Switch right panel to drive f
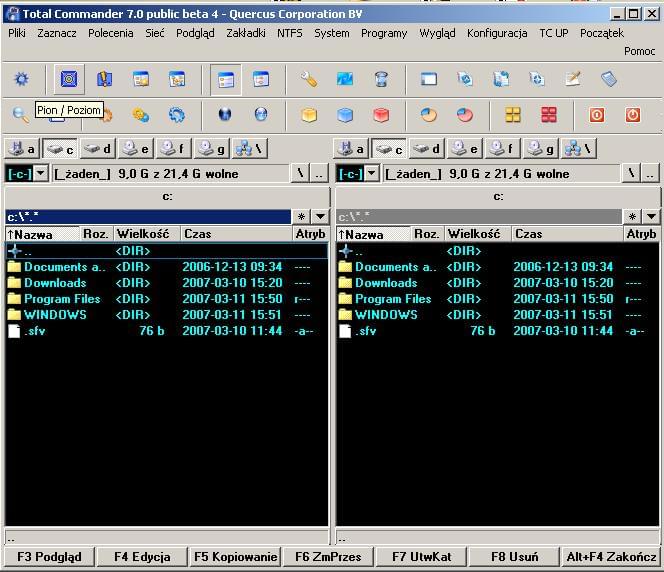 [x=503, y=149]
